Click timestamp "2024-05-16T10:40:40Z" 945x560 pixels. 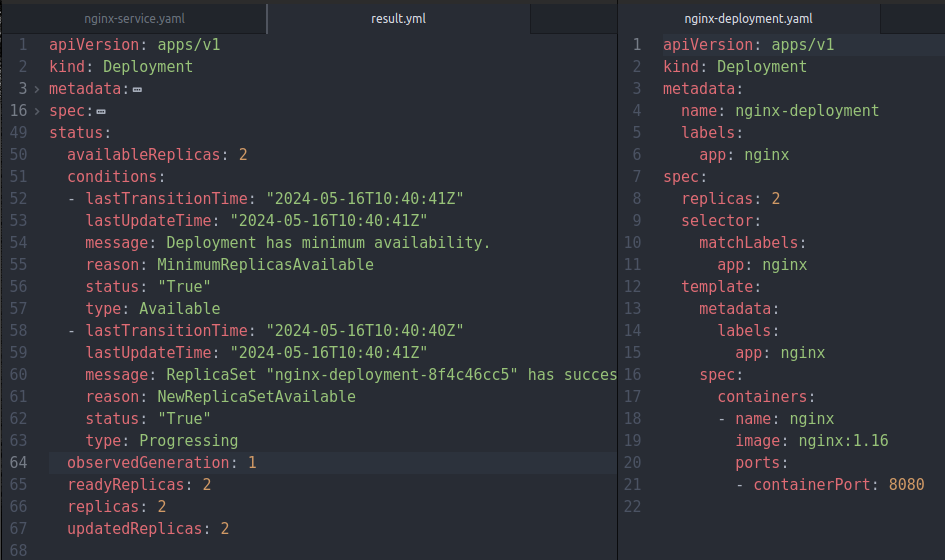[365, 330]
